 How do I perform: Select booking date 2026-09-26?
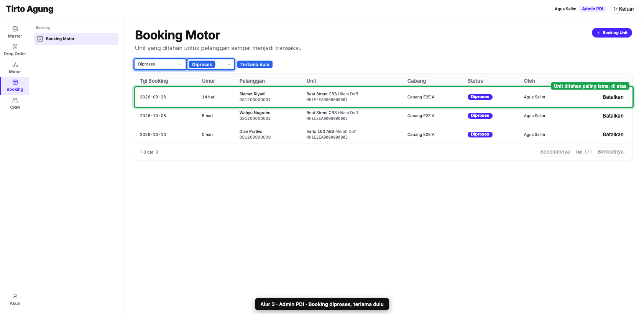153,97
